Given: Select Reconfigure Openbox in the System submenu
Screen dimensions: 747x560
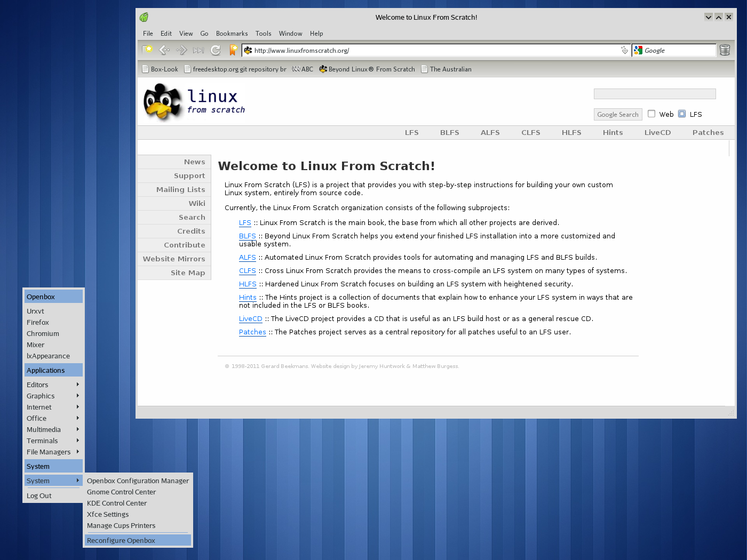Looking at the screenshot, I should coord(138,541).
